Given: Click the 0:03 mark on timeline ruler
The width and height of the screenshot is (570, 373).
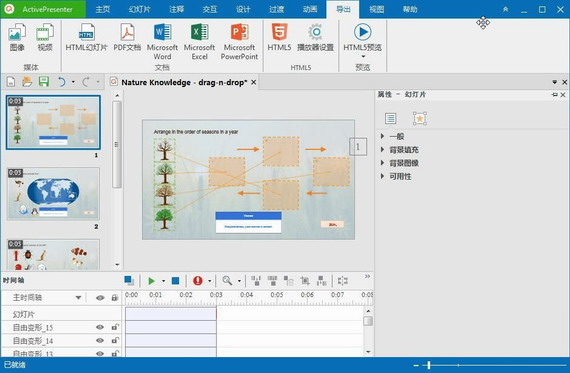Looking at the screenshot, I should 216,294.
